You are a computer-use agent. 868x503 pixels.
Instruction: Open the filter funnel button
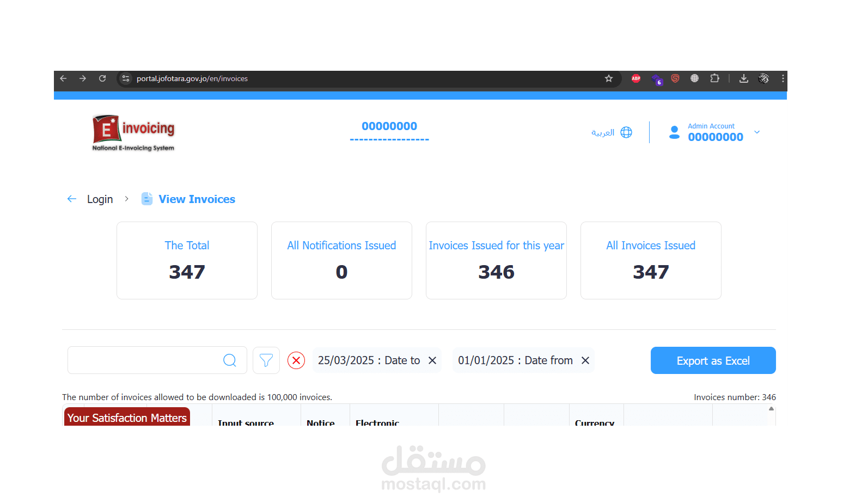click(x=266, y=360)
